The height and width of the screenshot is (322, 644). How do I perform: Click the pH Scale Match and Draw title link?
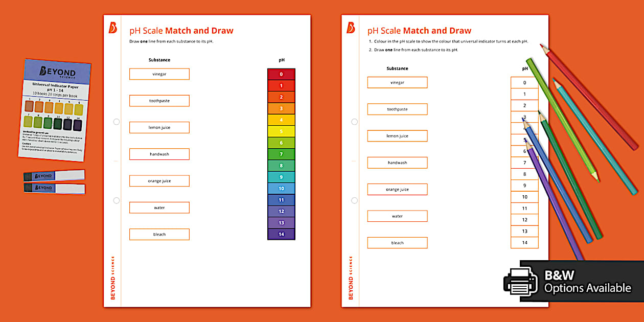[181, 31]
